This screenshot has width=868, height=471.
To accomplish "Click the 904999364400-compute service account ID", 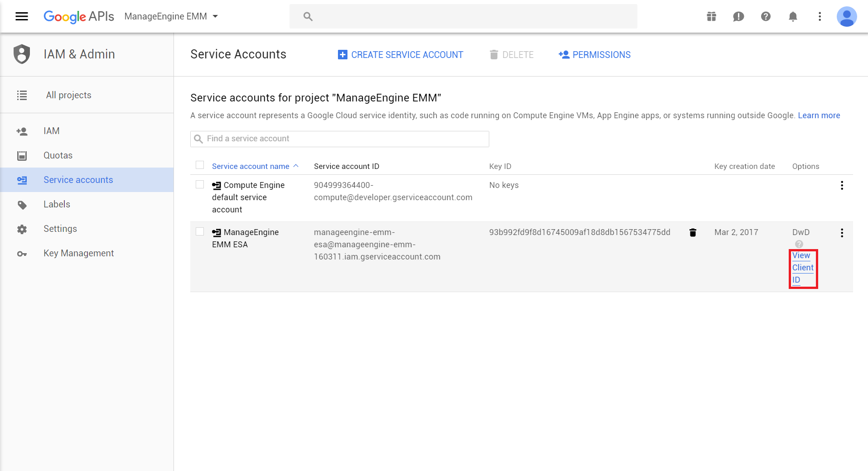I will click(x=393, y=191).
